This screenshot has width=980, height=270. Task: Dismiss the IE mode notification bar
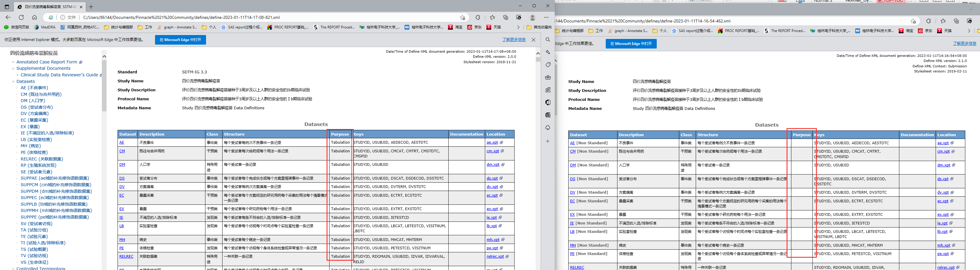click(x=533, y=40)
